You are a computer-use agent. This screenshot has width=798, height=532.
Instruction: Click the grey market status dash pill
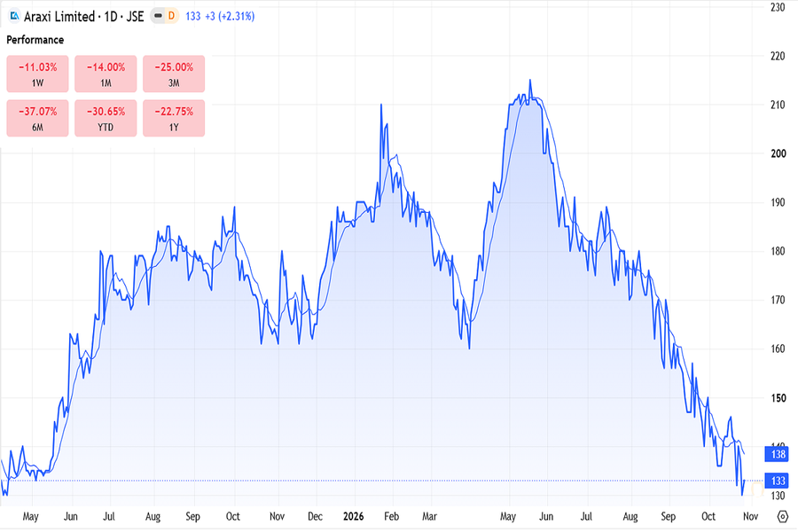click(x=159, y=16)
